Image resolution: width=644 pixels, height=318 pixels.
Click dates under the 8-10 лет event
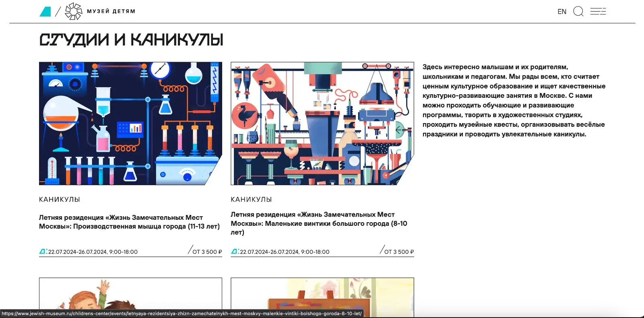pyautogui.click(x=285, y=252)
